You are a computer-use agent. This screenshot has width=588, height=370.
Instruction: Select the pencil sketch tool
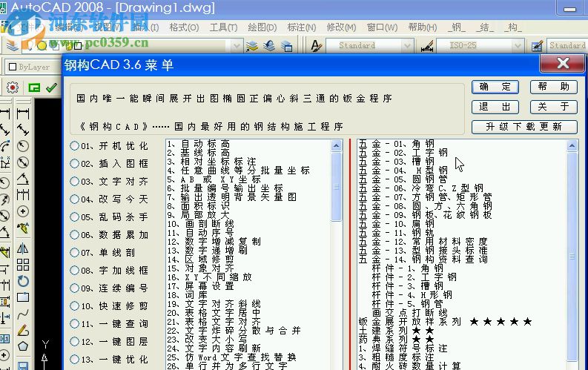(23, 330)
